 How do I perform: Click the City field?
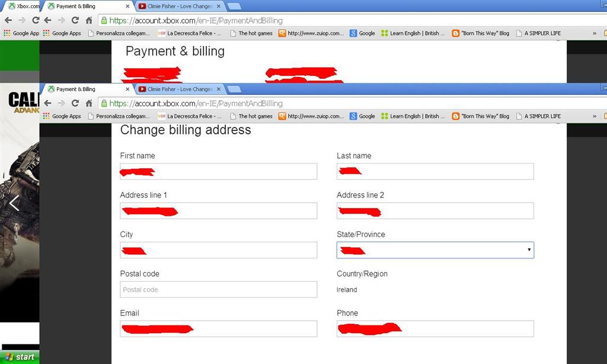[218, 250]
